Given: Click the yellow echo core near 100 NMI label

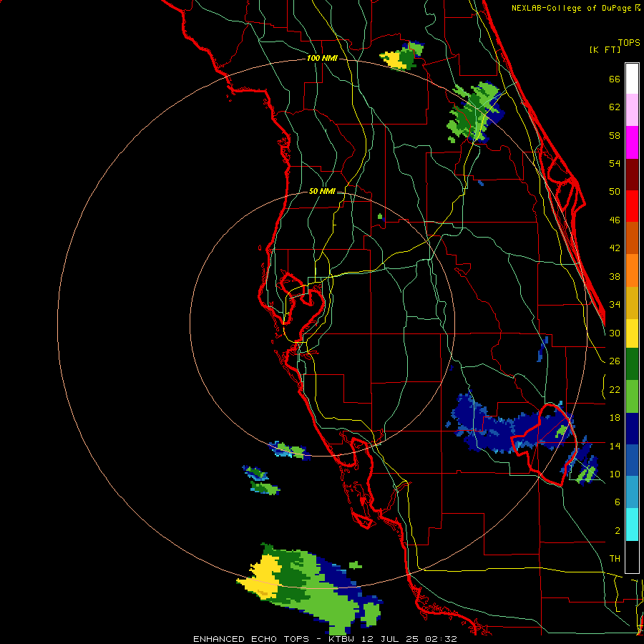Looking at the screenshot, I should coord(393,59).
